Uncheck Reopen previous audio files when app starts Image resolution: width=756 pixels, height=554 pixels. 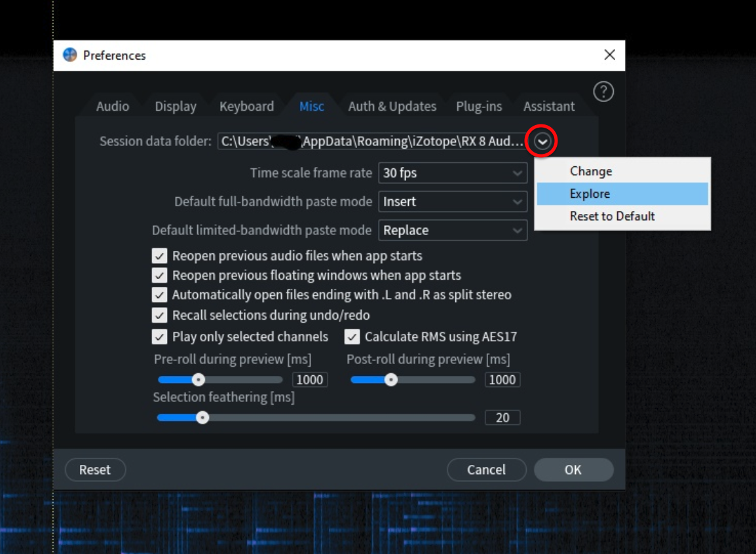click(x=160, y=256)
